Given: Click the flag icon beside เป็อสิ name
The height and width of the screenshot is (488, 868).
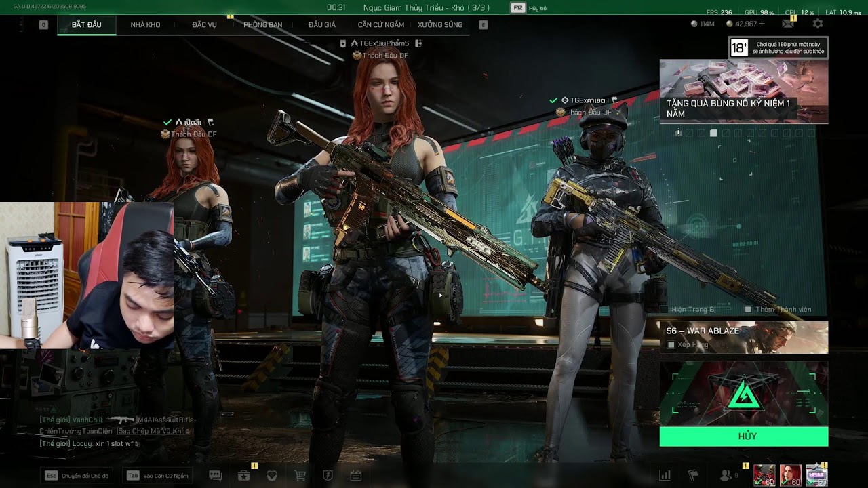Looking at the screenshot, I should coord(210,122).
